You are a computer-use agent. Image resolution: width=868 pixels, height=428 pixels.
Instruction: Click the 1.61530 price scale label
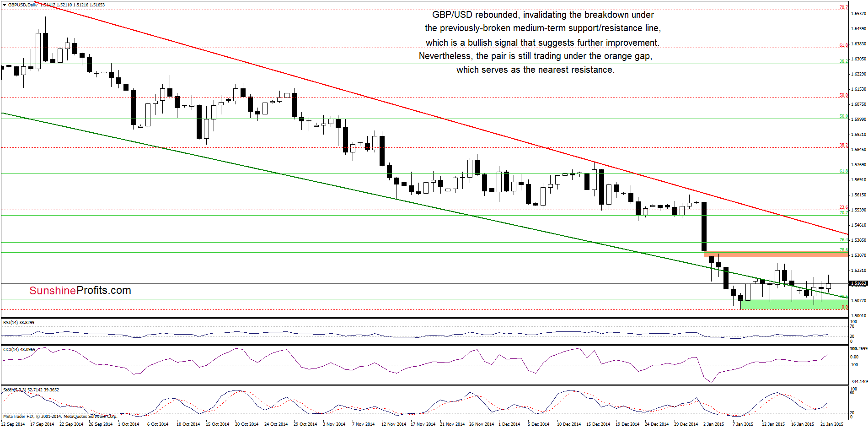point(858,89)
